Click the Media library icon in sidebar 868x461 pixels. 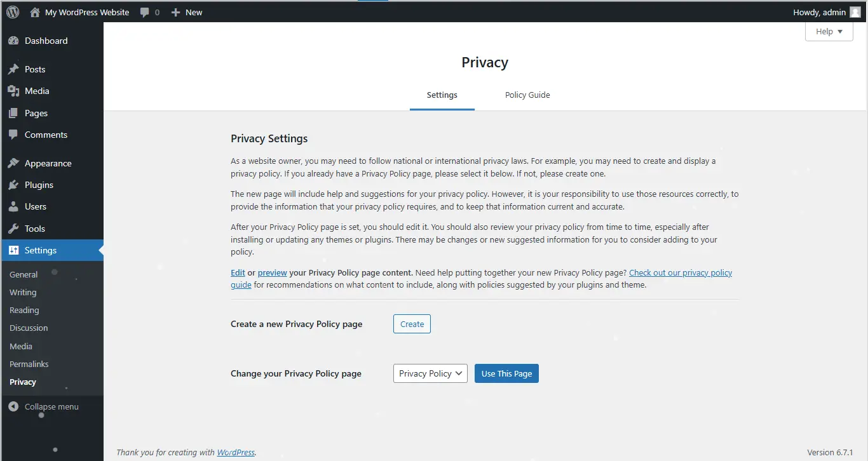[13, 91]
